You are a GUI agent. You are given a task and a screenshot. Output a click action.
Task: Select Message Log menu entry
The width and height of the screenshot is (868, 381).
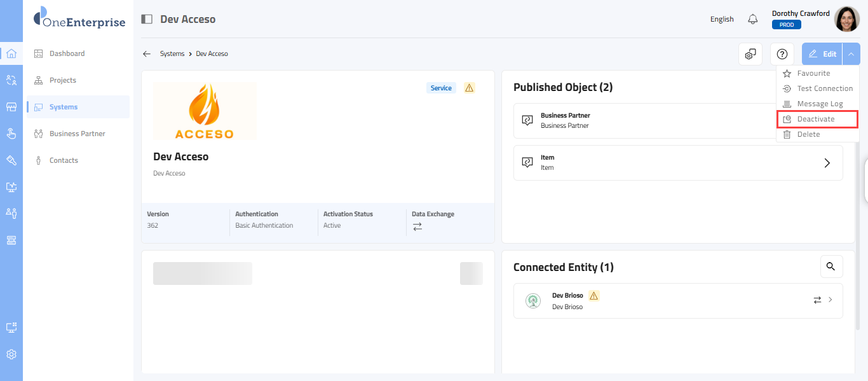point(820,104)
